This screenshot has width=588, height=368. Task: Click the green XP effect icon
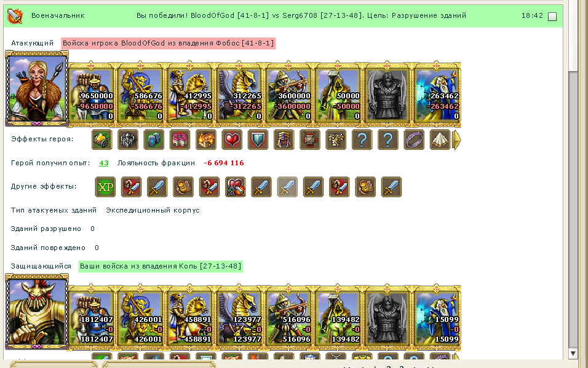[105, 187]
